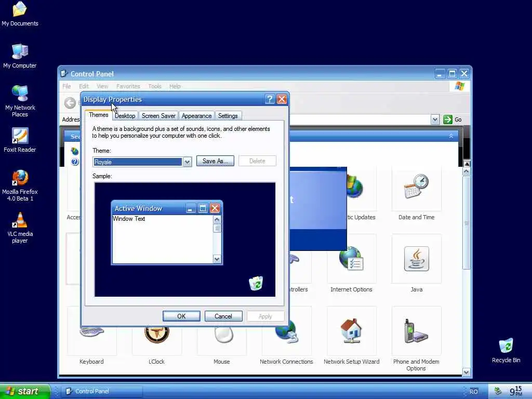Click the Windows flag logo in Control Panel
Screen dimensions: 532x399
pyautogui.click(x=459, y=86)
